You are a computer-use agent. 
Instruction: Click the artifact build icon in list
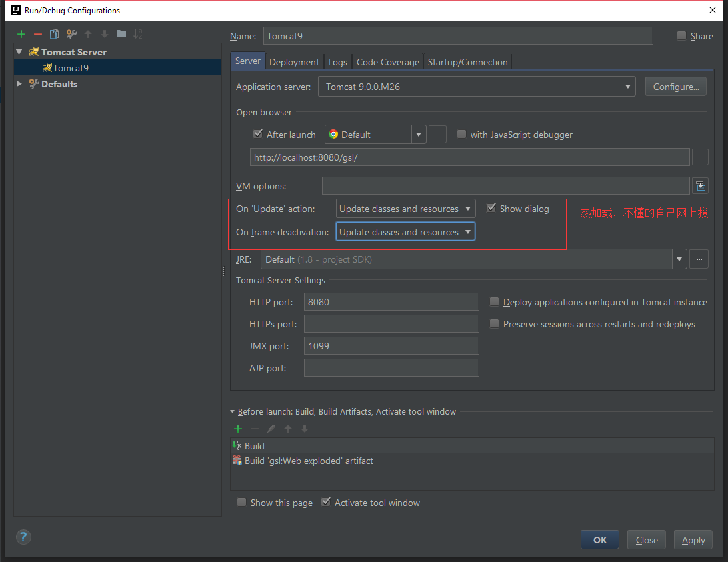click(237, 461)
